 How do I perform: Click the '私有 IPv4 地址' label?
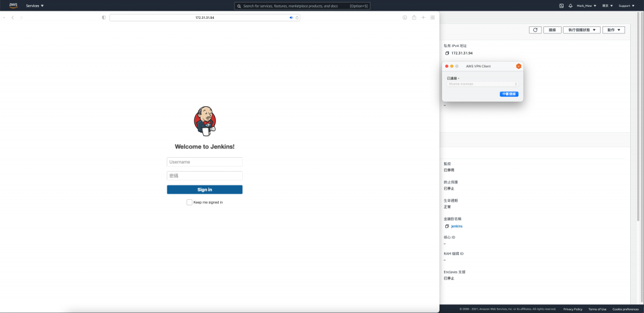click(x=455, y=46)
